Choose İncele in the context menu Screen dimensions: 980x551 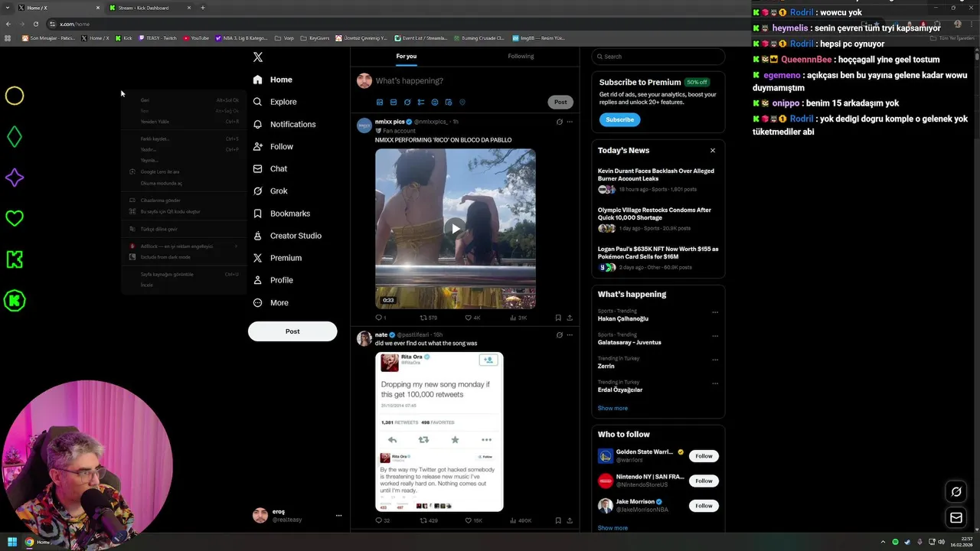click(185, 285)
